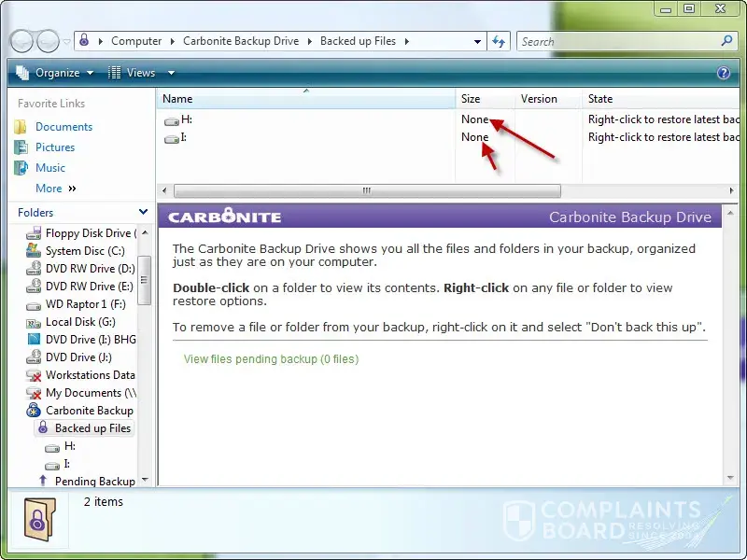This screenshot has width=747, height=560.
Task: Click the None size value for H:
Action: tap(474, 119)
